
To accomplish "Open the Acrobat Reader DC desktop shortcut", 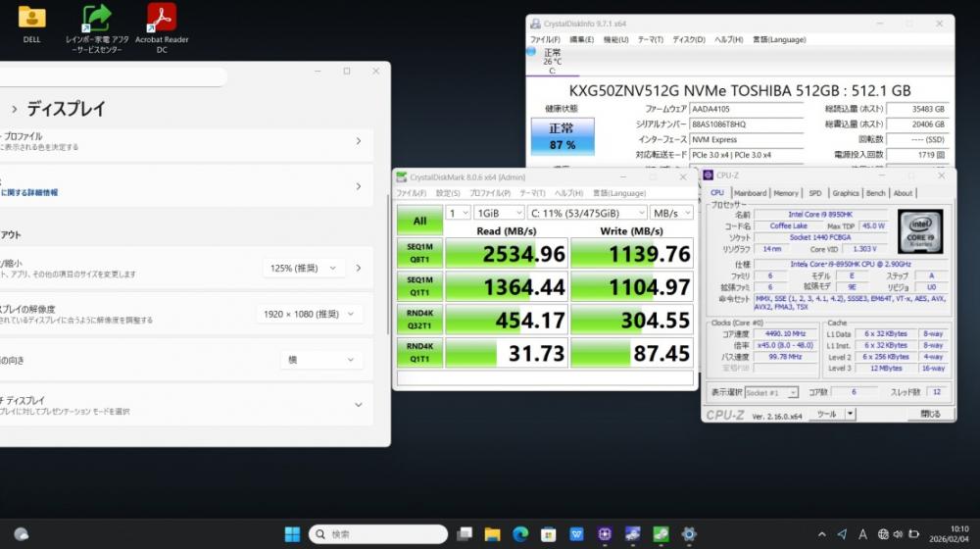I will [162, 27].
